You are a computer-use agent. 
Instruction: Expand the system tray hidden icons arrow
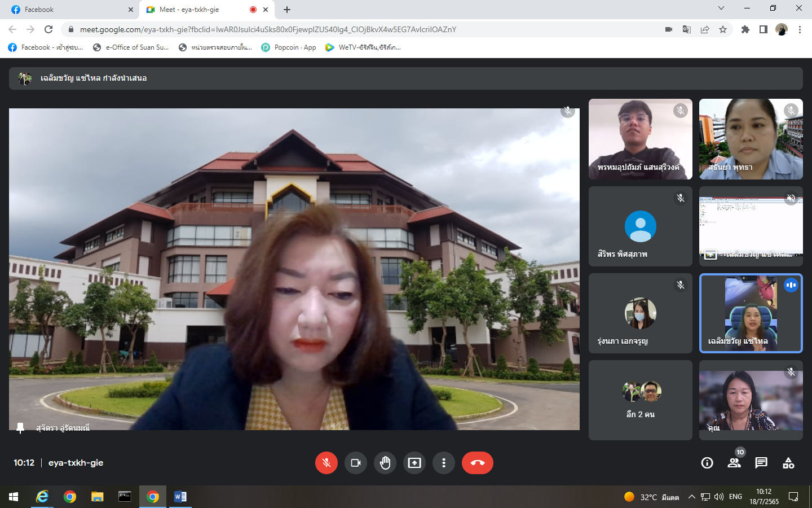coord(691,497)
